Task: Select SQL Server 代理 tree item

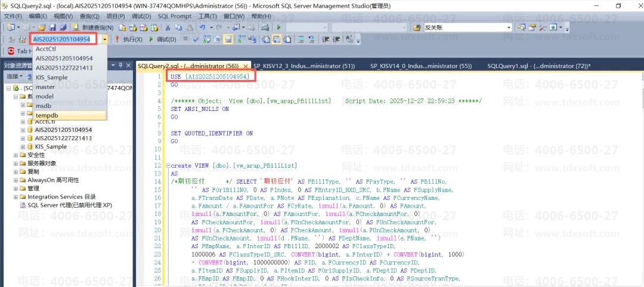Action: 70,205
